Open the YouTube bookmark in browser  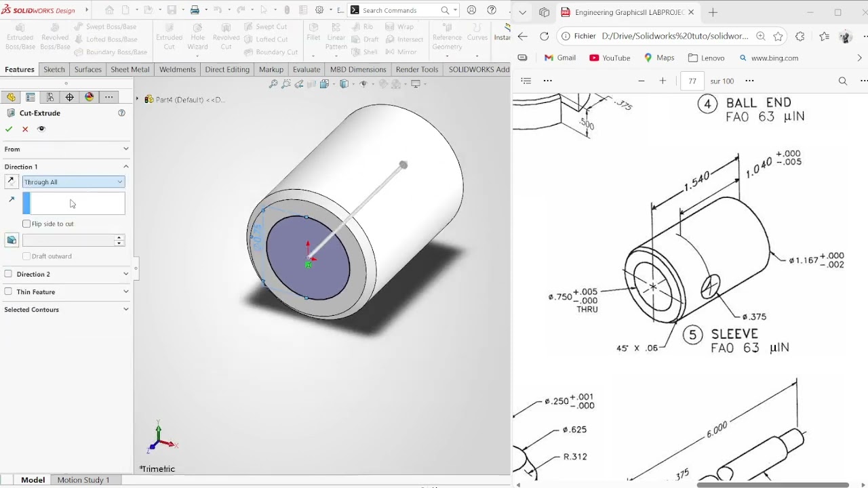(610, 58)
